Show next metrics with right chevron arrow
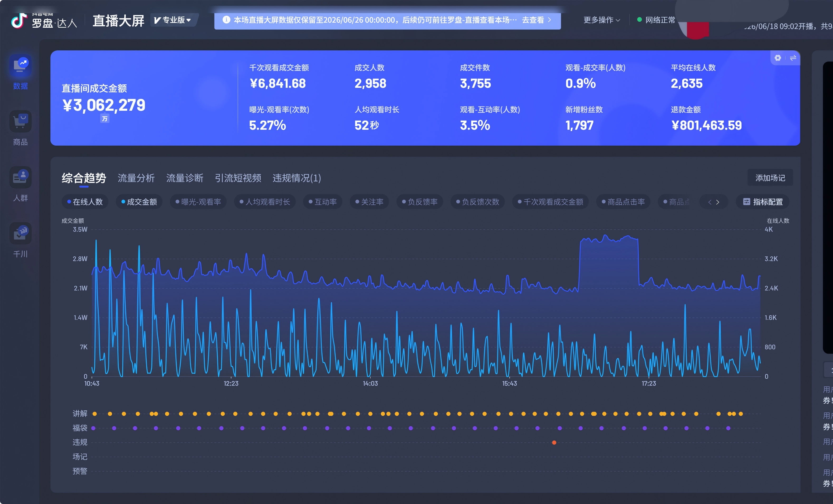 pos(717,202)
